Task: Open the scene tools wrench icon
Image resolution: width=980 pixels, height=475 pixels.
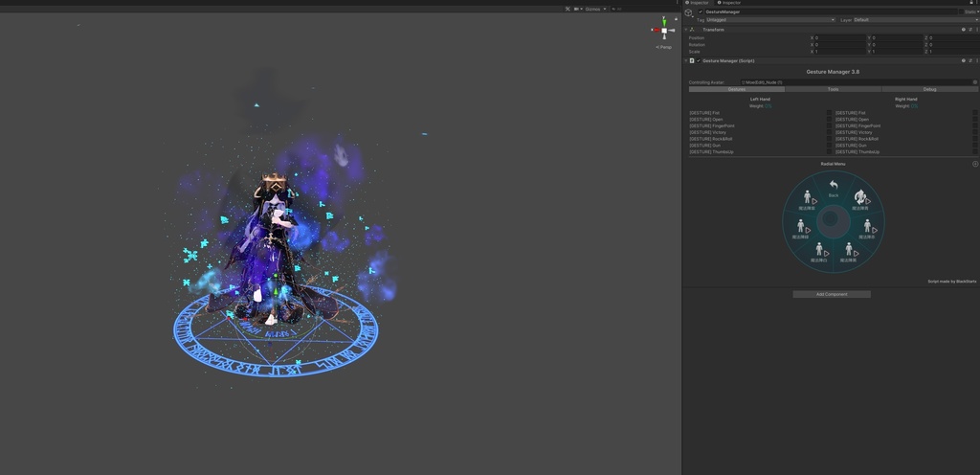Action: [568, 9]
